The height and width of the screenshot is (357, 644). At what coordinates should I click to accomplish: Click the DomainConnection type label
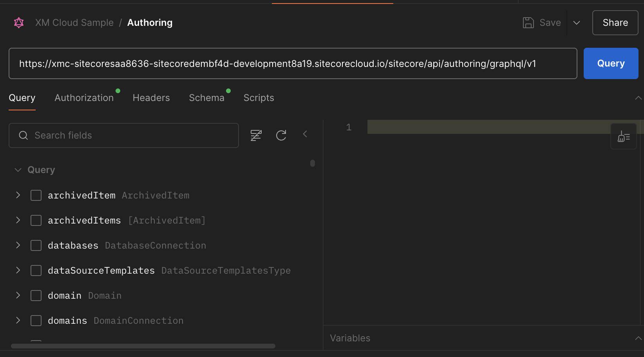pos(139,321)
